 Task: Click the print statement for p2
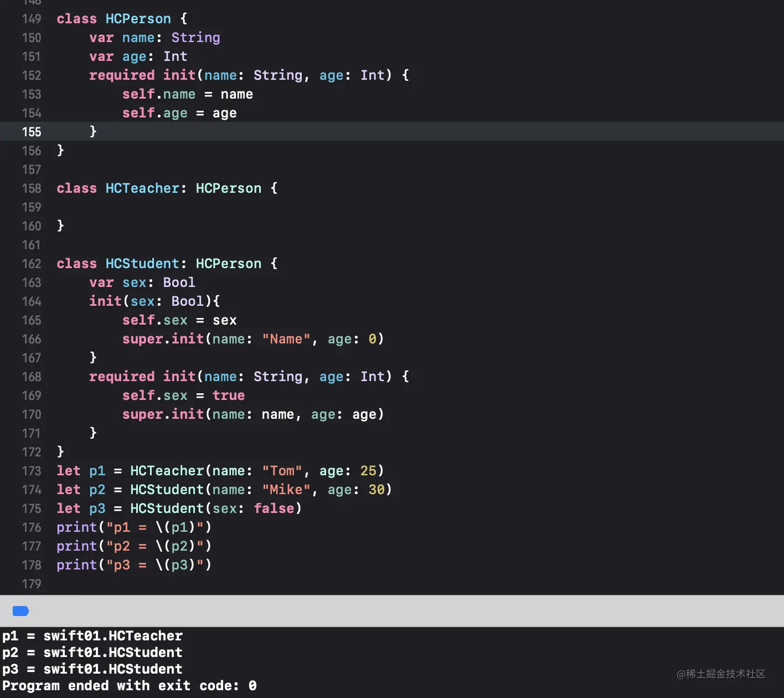[134, 546]
